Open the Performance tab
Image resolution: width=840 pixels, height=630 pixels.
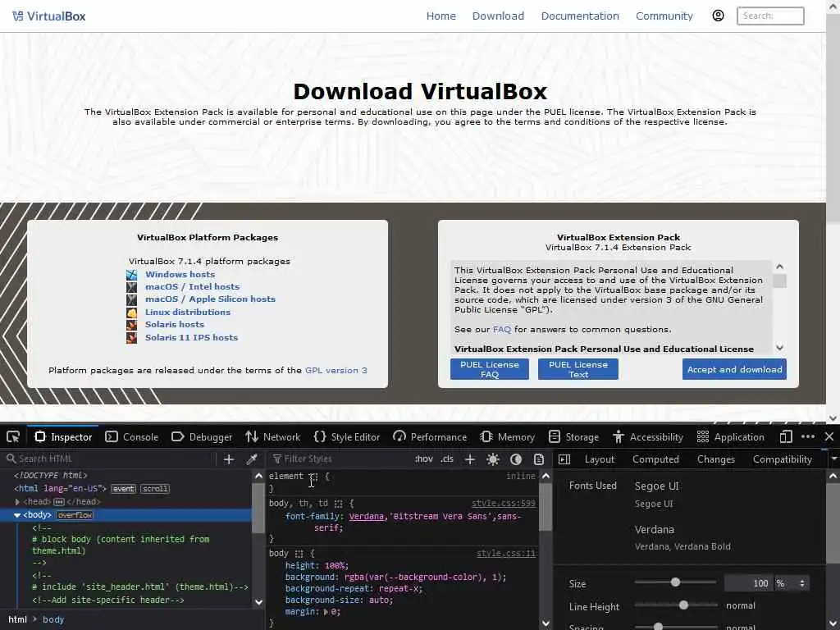(430, 436)
